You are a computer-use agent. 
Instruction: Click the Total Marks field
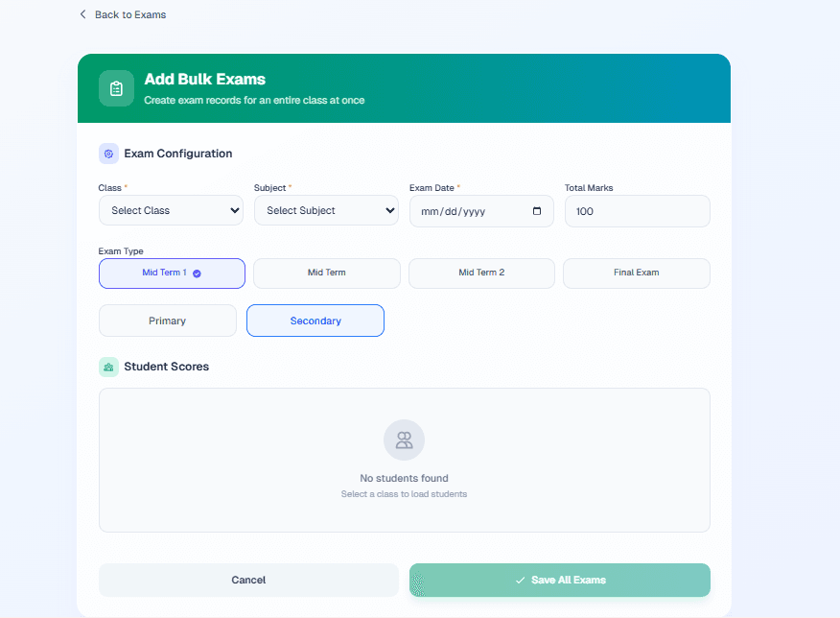point(638,211)
